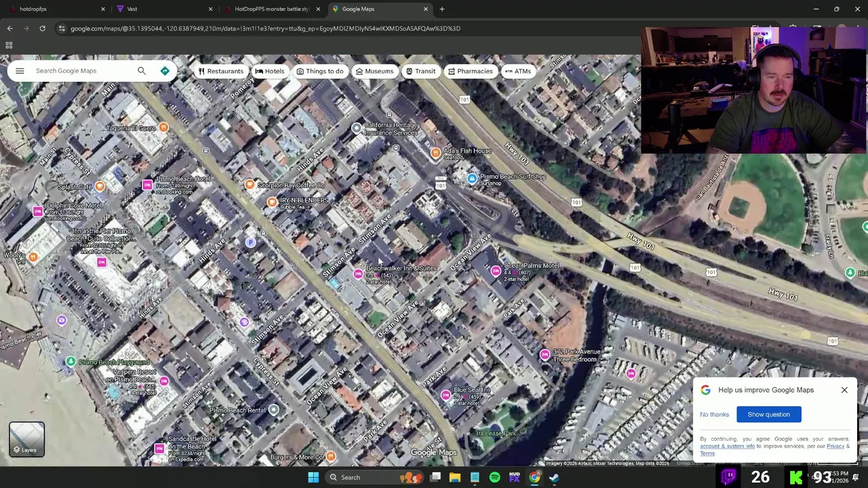Screen dimensions: 868x488
Task: Click the Privacy link in survey popup
Action: pyautogui.click(x=835, y=446)
